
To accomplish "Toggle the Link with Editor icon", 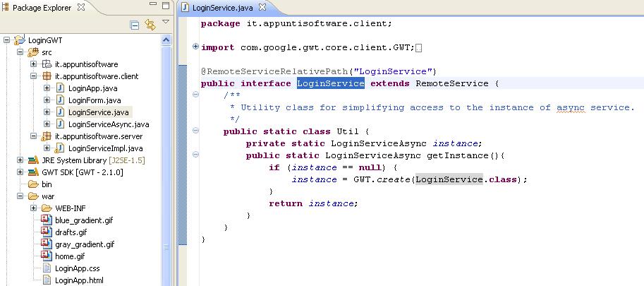I will pos(150,25).
